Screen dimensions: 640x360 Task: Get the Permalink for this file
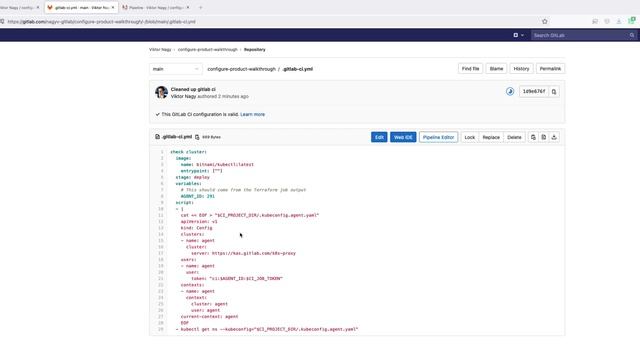550,69
